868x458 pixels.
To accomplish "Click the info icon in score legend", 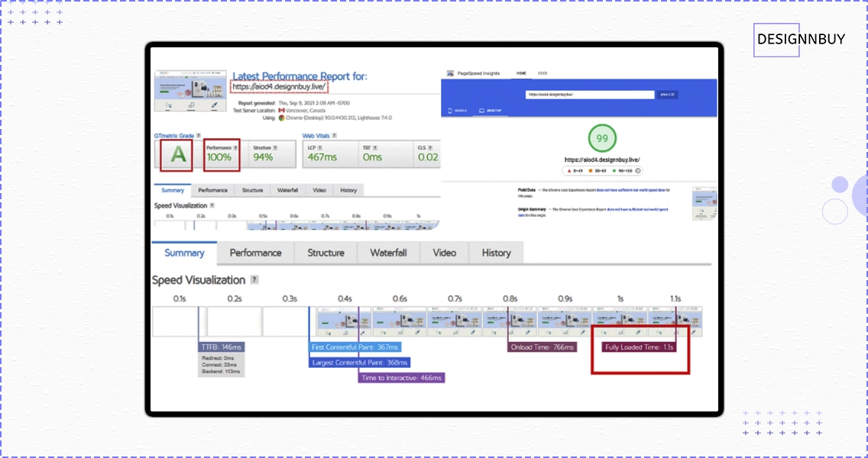I will pyautogui.click(x=638, y=171).
